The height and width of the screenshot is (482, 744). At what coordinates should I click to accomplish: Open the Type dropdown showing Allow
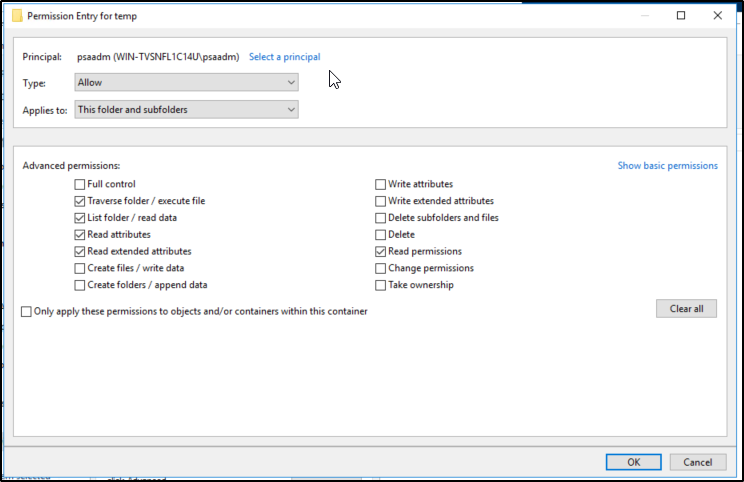tap(185, 83)
